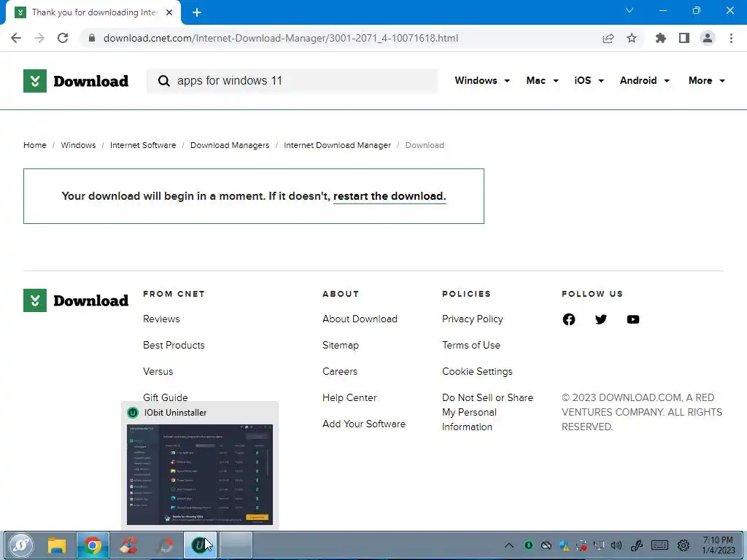Screen dimensions: 747x560
Task: Click the IObit Uninstaller preview thumbnail
Action: coord(200,474)
